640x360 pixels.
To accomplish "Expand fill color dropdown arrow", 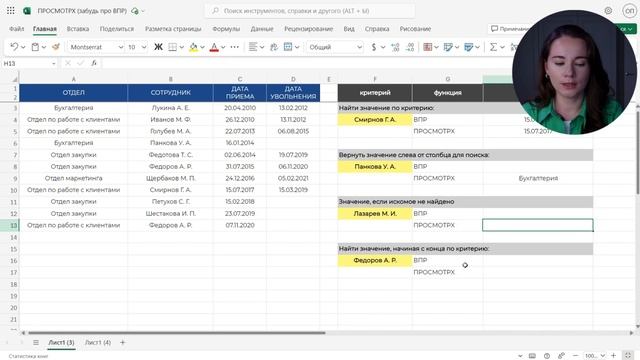I will point(202,47).
